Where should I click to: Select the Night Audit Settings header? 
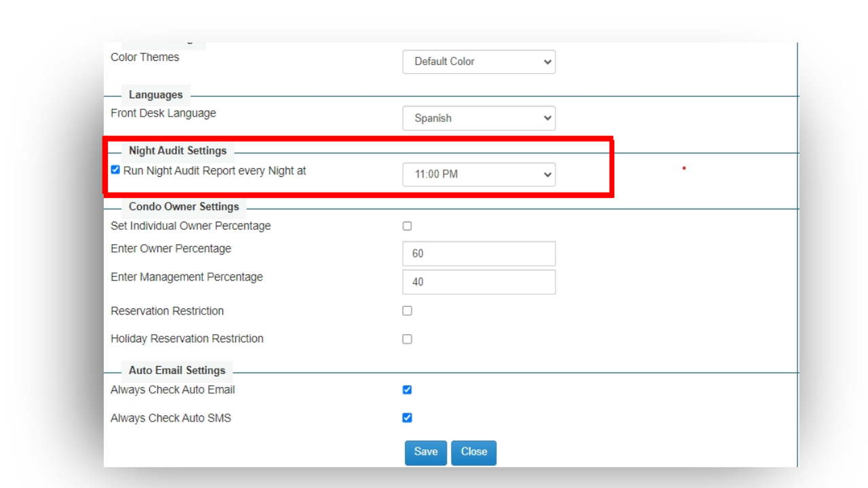click(x=178, y=150)
